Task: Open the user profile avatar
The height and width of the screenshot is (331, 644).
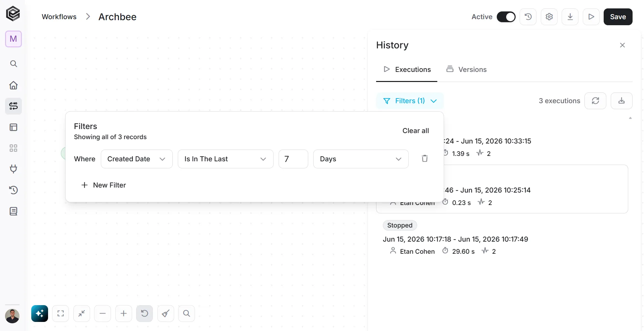Action: (12, 316)
